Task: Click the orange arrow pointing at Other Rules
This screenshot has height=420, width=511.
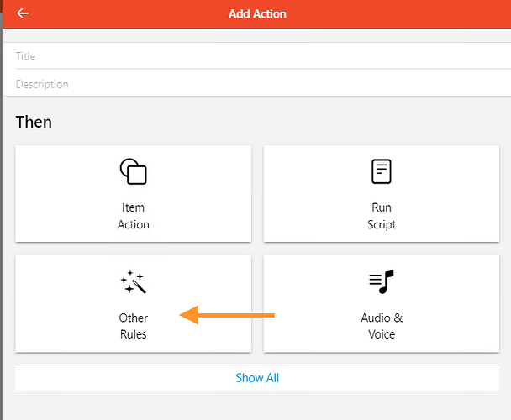Action: coord(227,315)
